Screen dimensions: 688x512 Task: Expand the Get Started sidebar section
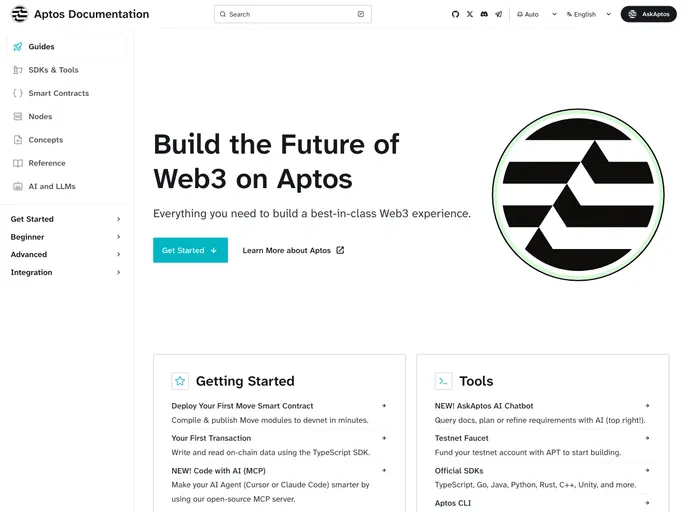(x=65, y=219)
